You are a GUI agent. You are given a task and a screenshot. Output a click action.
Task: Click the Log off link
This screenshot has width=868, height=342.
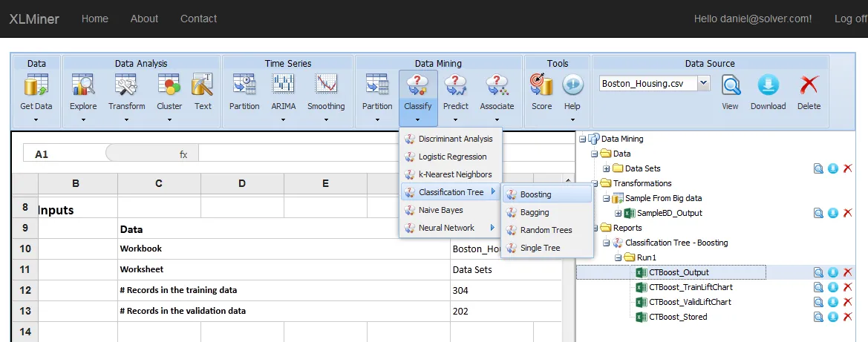point(851,19)
